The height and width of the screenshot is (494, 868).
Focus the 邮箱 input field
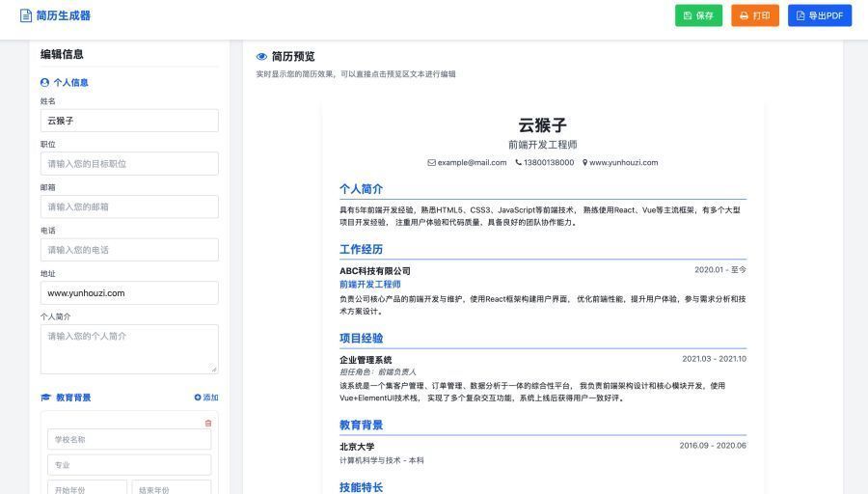[x=129, y=206]
